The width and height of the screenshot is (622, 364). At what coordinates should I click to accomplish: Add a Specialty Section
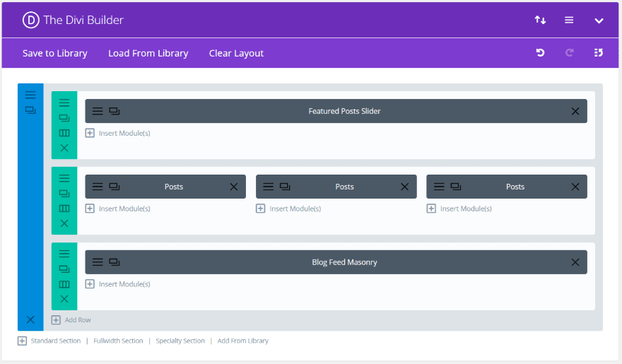180,341
